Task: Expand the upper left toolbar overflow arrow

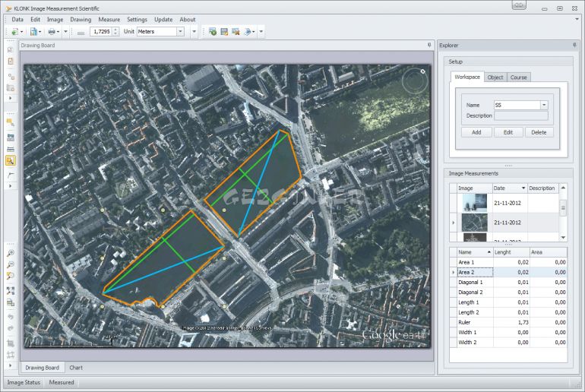Action: click(x=11, y=98)
